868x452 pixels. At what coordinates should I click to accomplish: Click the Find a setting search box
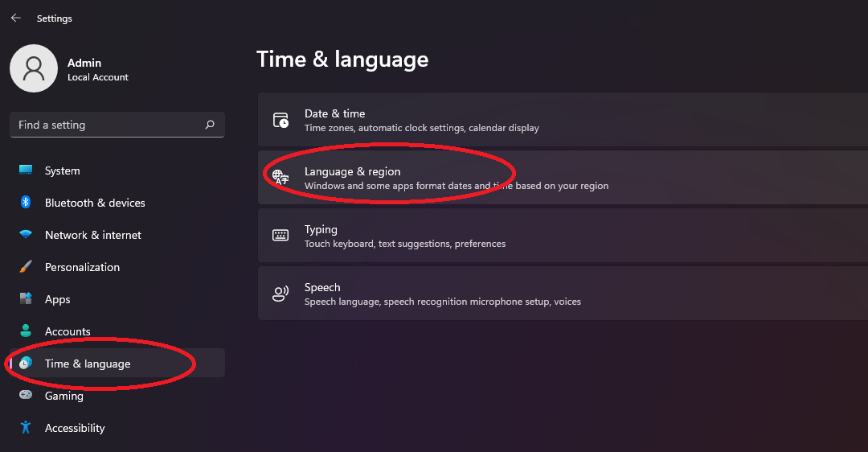pos(117,125)
